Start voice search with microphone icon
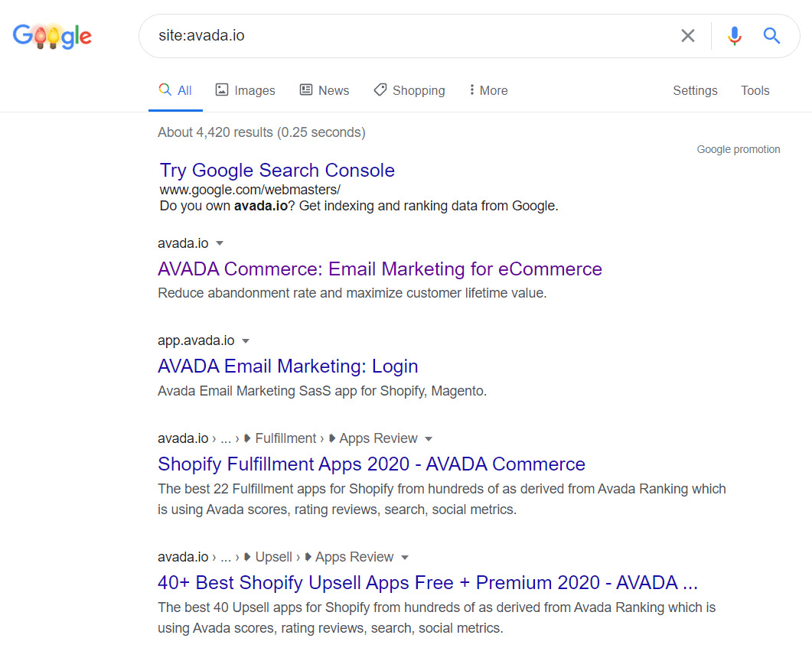 [x=734, y=36]
